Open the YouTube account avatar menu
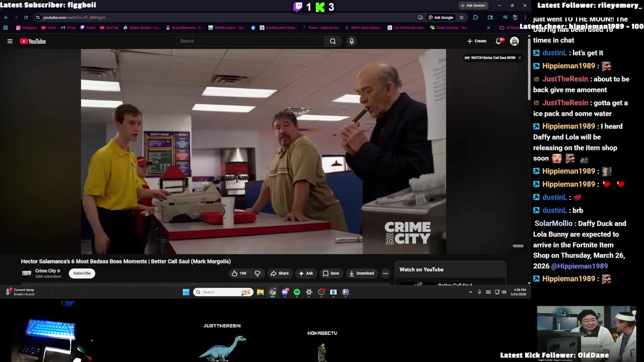 (514, 41)
